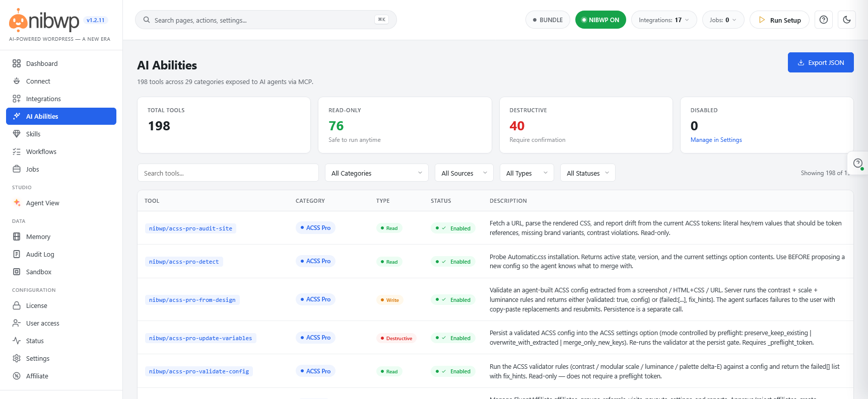Follow the Manage in Settings link
Viewport: 868px width, 399px height.
[x=716, y=140]
